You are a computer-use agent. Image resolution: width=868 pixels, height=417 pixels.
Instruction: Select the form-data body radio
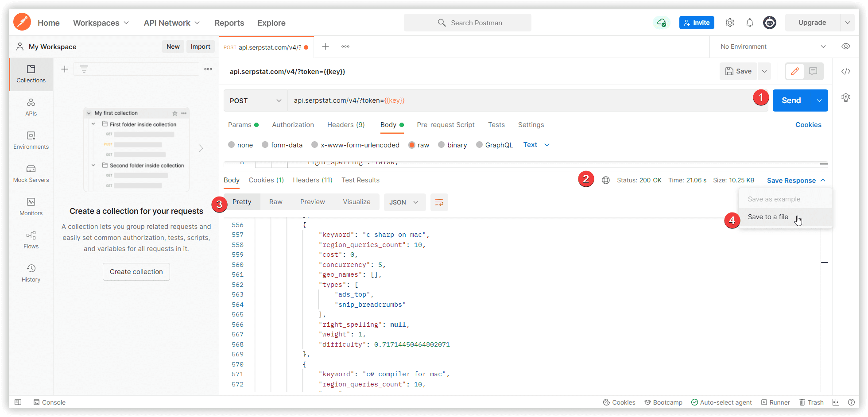tap(265, 145)
